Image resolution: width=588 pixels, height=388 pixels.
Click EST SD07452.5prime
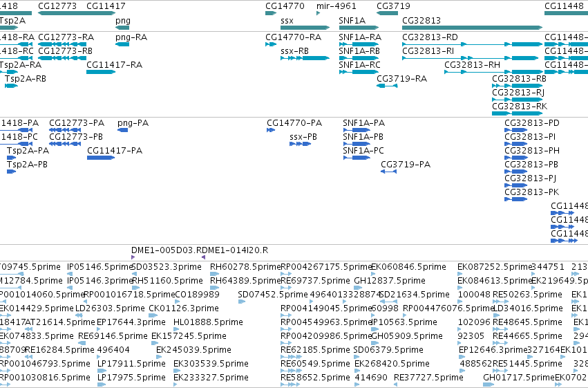(x=273, y=295)
